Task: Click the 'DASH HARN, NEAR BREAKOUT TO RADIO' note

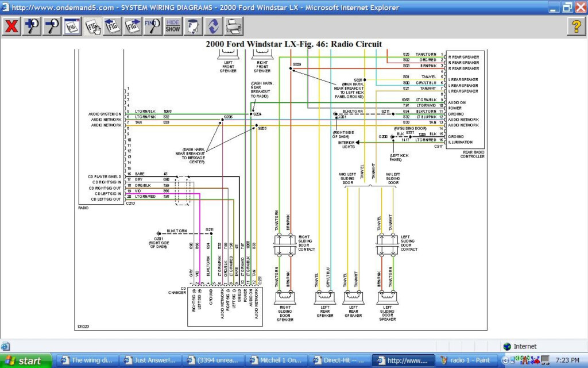Action: coord(262,90)
